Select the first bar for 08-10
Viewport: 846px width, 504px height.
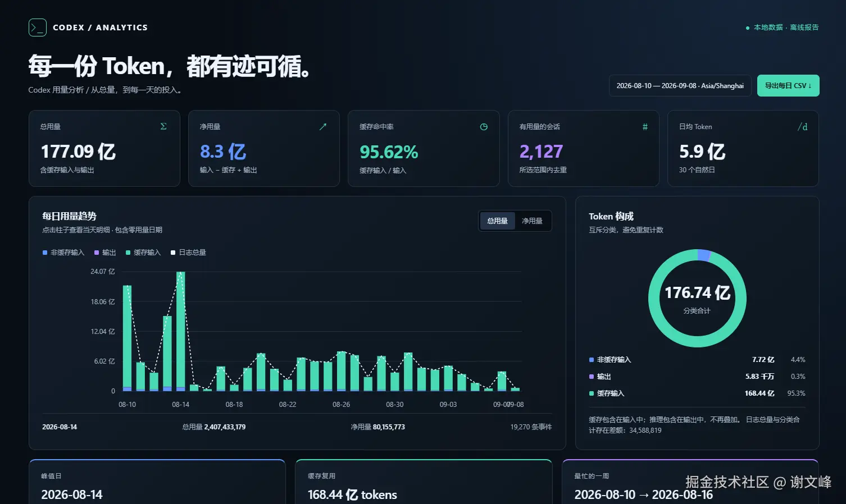[127, 338]
